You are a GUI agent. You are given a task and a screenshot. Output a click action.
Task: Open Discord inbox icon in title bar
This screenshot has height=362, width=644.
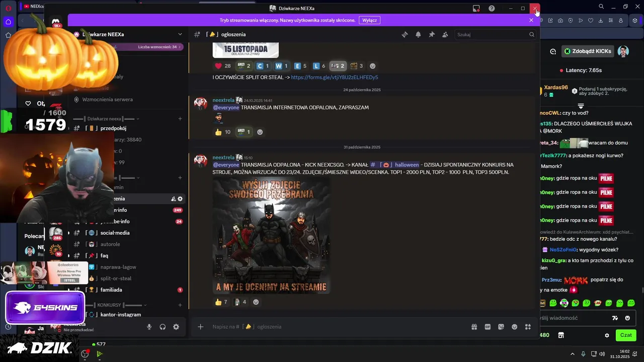476,9
